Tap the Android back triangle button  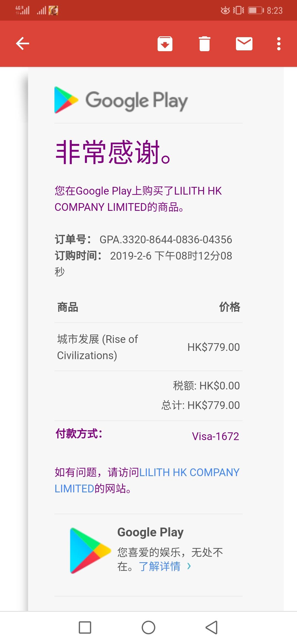(x=211, y=627)
